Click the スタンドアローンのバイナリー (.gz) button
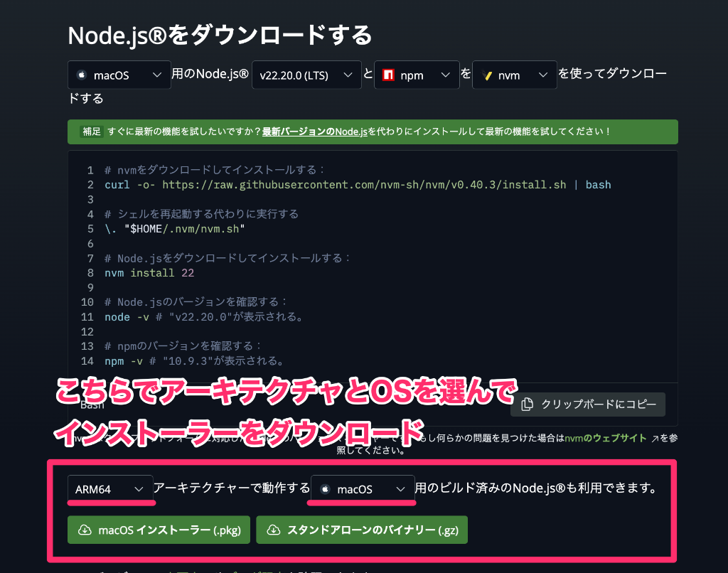The height and width of the screenshot is (573, 728). [362, 530]
